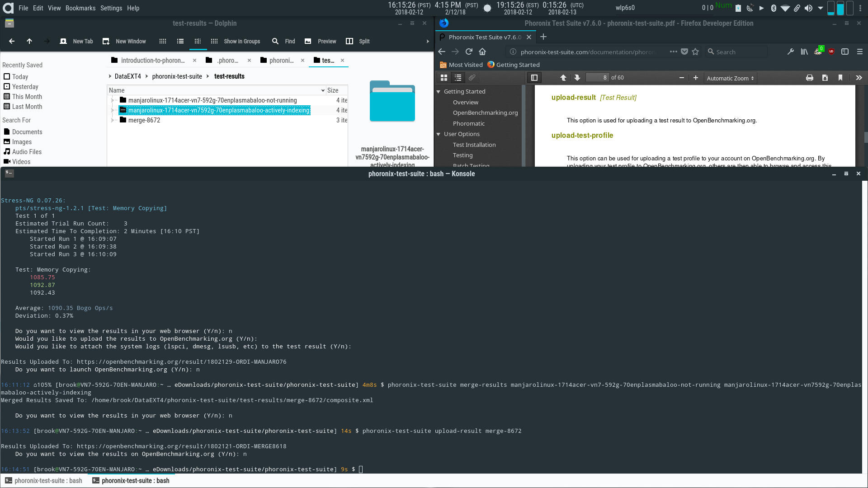Expand the merge-8672 folder arrow

(x=113, y=120)
